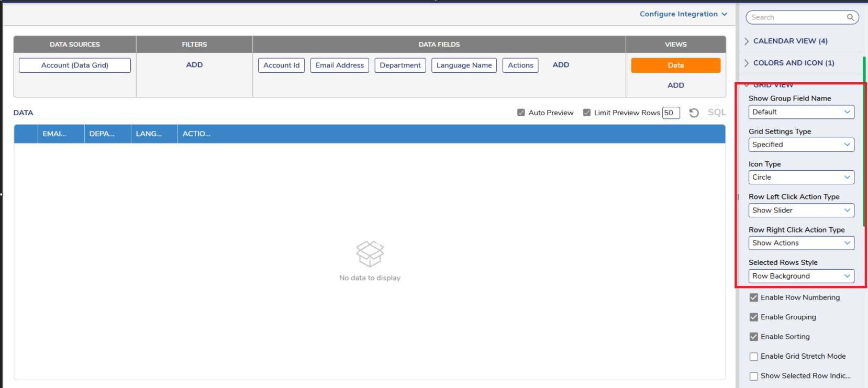868x388 pixels.
Task: Open the Configure Integration menu
Action: point(683,14)
